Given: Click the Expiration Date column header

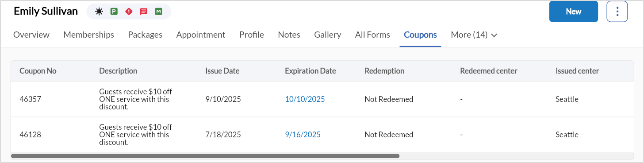Looking at the screenshot, I should pos(310,71).
